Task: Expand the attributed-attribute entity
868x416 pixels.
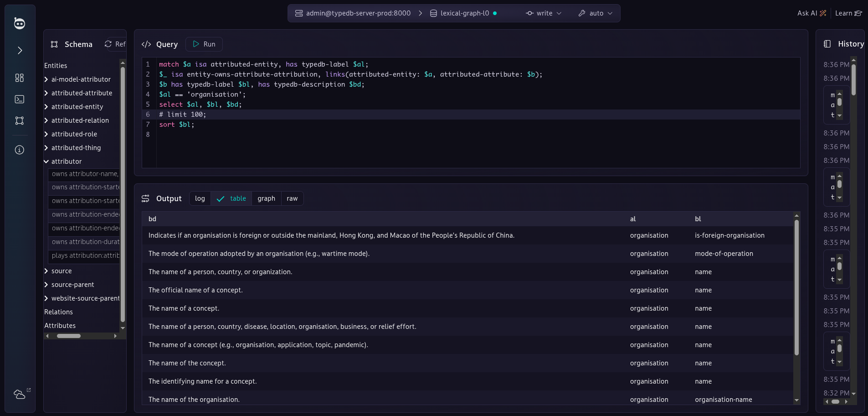Action: (x=46, y=93)
